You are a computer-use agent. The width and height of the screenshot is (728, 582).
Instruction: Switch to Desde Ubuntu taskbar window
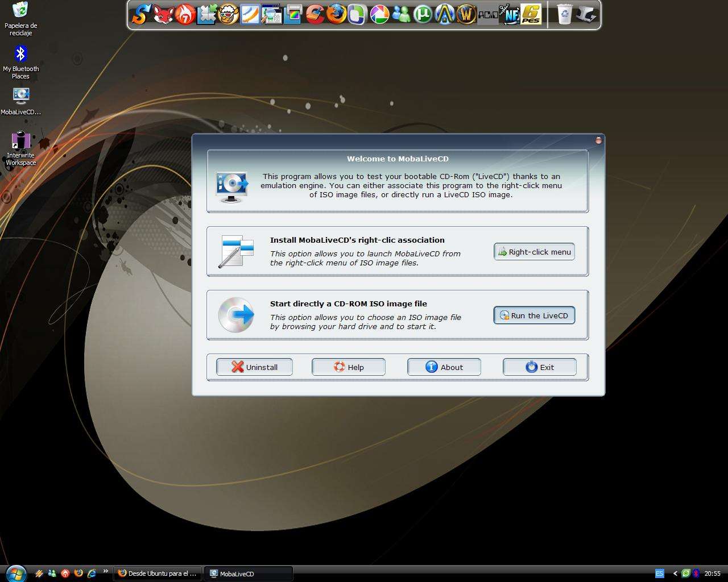158,573
